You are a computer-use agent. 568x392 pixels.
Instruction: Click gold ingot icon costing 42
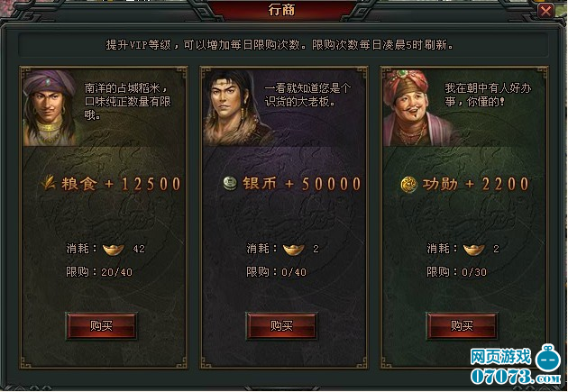pos(114,250)
